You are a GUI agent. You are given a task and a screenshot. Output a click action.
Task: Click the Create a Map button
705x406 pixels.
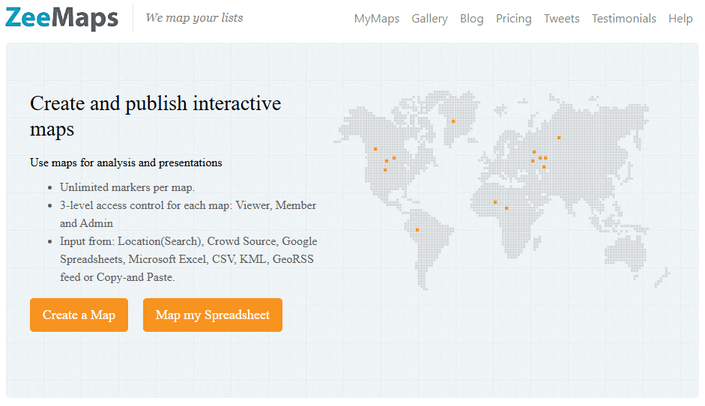coord(79,315)
